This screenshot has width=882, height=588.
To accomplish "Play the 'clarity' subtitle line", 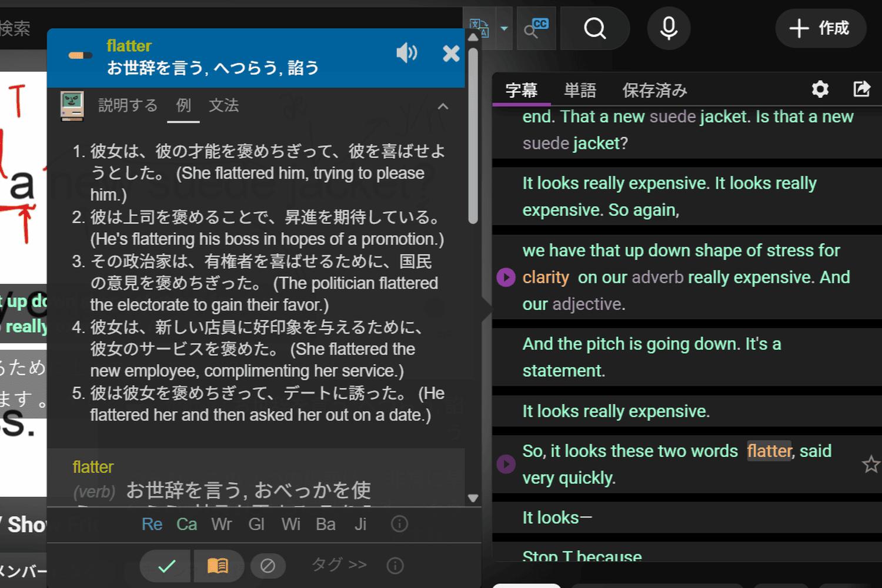I will point(506,277).
